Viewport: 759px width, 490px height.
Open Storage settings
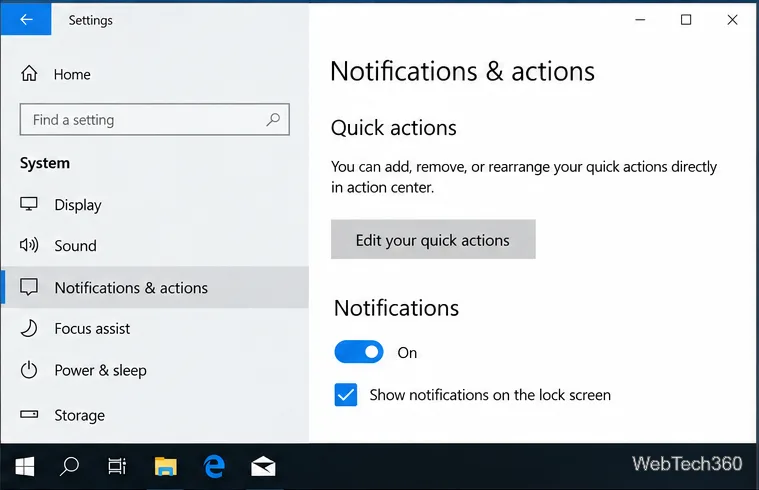[154, 415]
